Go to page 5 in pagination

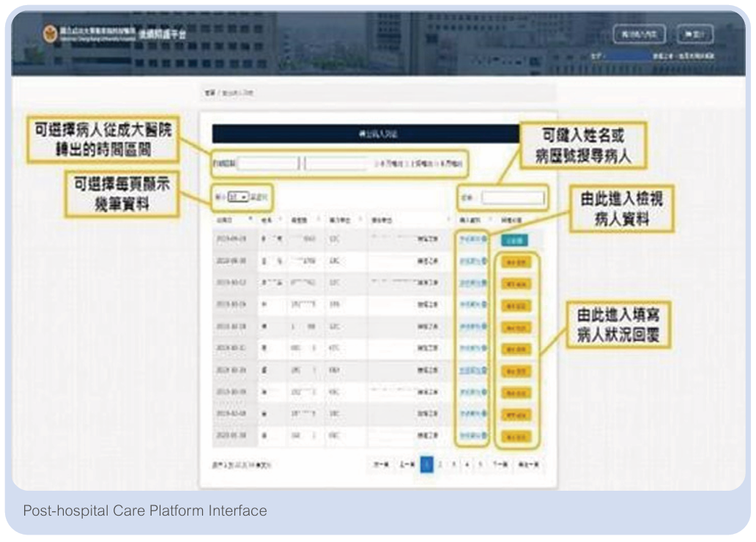tap(481, 464)
